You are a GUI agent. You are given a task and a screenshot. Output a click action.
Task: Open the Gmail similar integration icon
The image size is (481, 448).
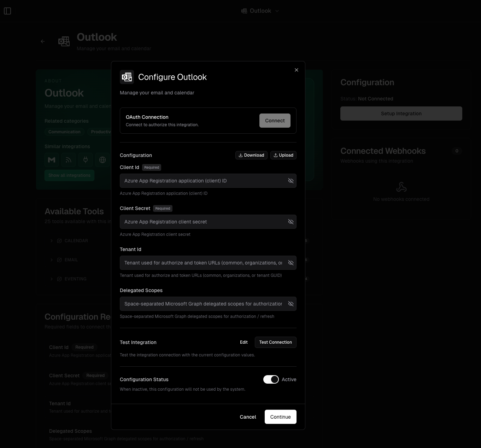(52, 160)
